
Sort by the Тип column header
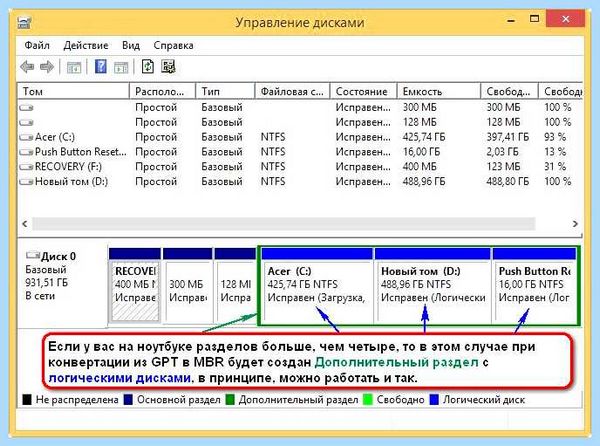(x=225, y=91)
